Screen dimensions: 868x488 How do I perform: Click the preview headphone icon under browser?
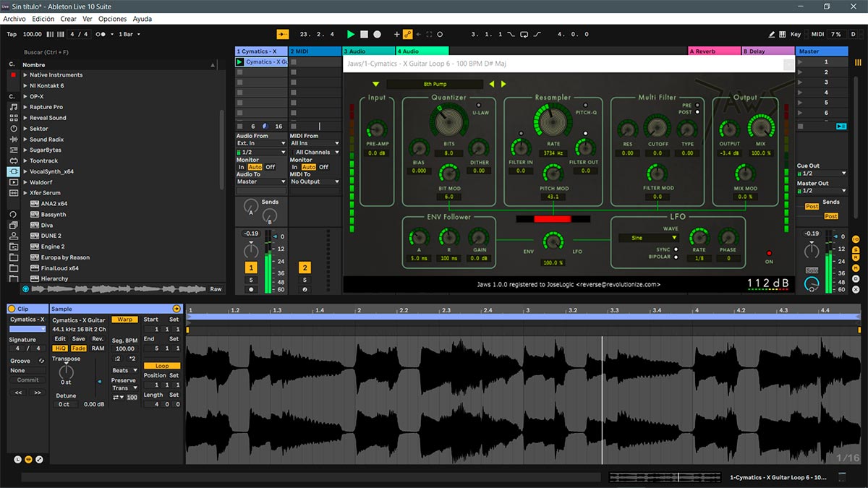click(25, 289)
